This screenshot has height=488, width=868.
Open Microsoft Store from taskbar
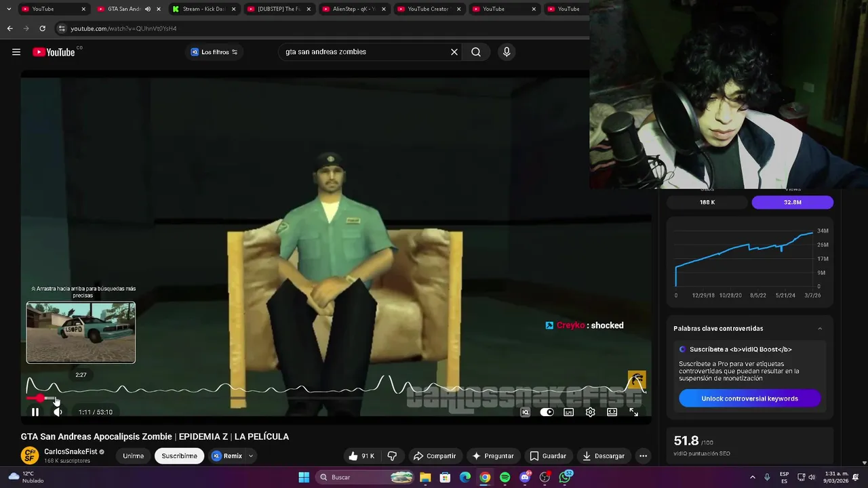click(445, 477)
